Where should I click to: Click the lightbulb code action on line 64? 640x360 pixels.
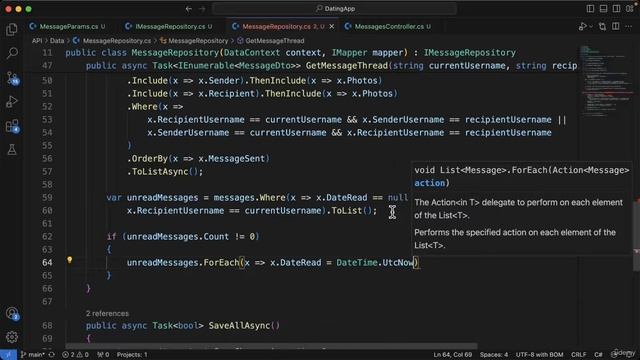70,260
